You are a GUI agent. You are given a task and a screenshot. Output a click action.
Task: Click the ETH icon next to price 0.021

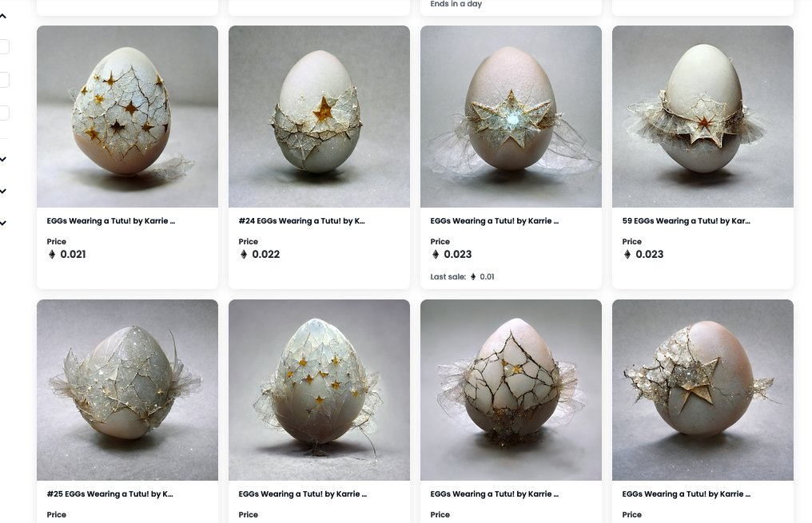(x=52, y=254)
